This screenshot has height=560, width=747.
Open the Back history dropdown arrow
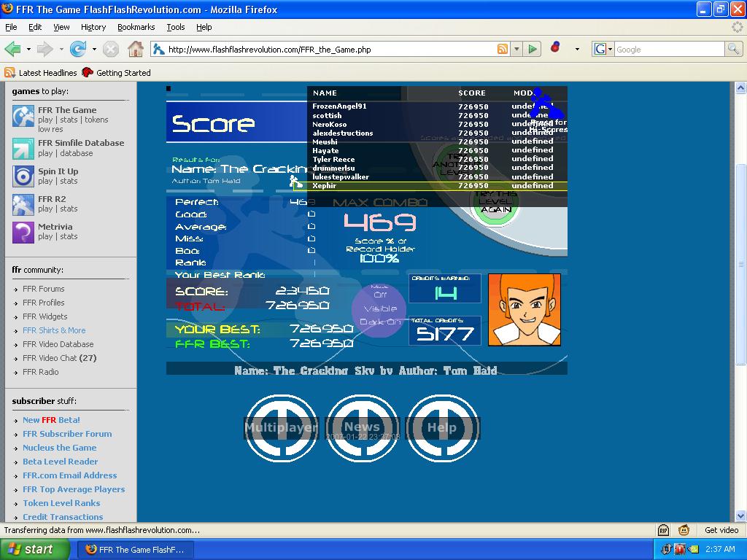click(28, 49)
